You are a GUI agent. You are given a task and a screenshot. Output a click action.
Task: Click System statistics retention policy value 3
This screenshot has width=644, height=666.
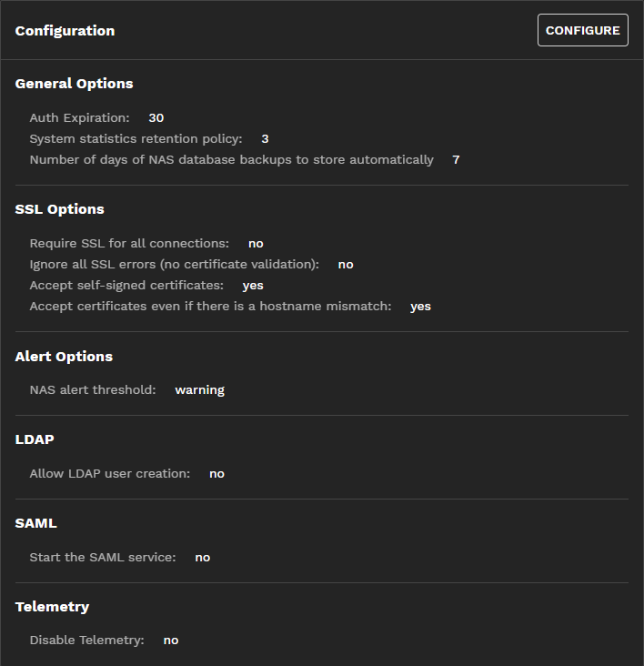(265, 139)
